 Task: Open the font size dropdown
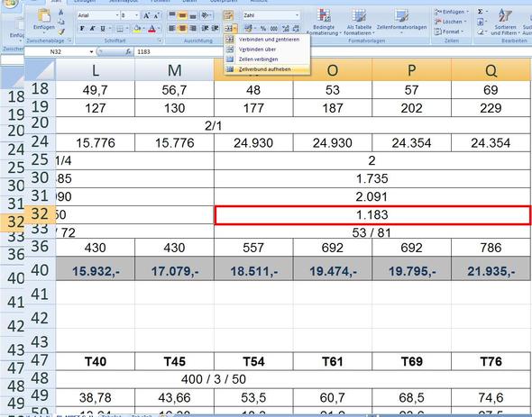click(x=136, y=15)
